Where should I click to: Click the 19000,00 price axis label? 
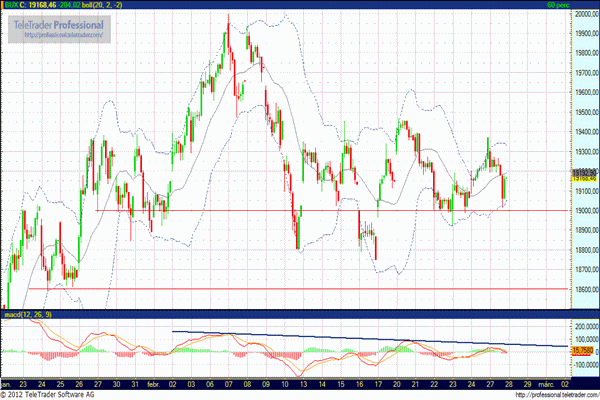point(586,211)
